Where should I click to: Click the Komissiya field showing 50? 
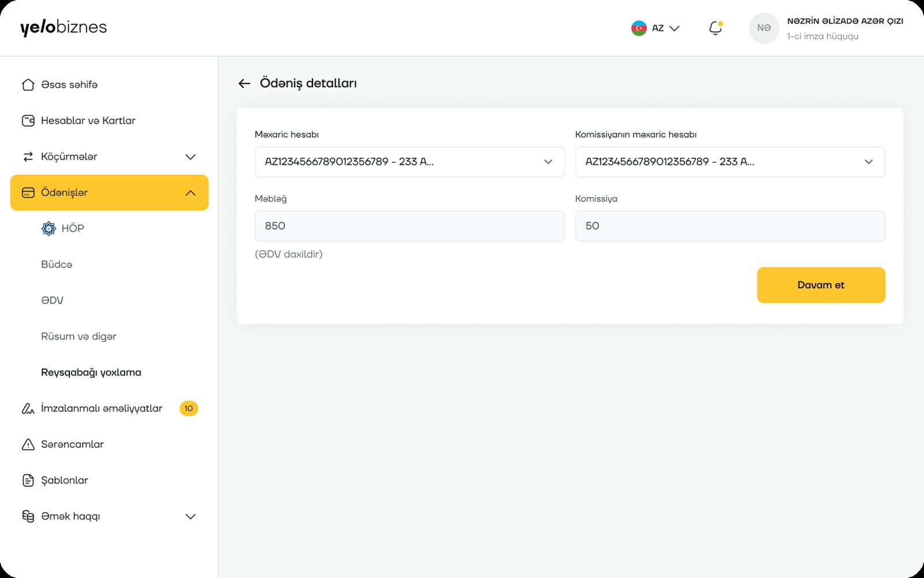pyautogui.click(x=730, y=226)
